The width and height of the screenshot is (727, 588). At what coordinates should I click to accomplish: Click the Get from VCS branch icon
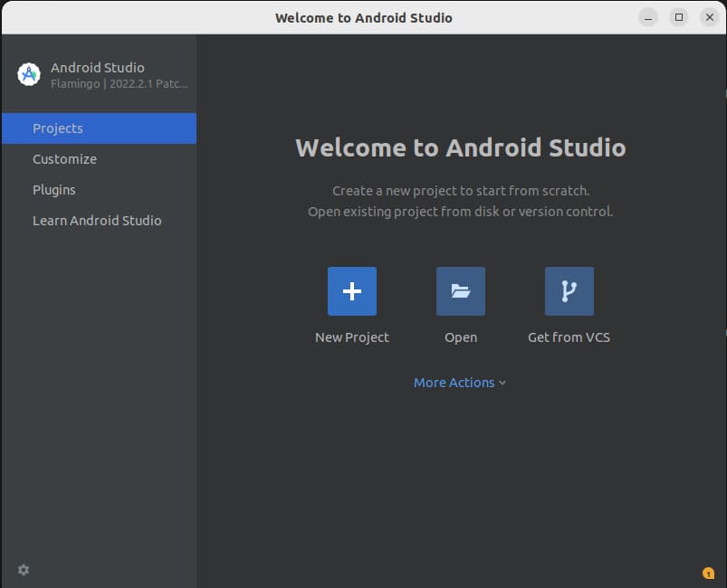pyautogui.click(x=569, y=291)
